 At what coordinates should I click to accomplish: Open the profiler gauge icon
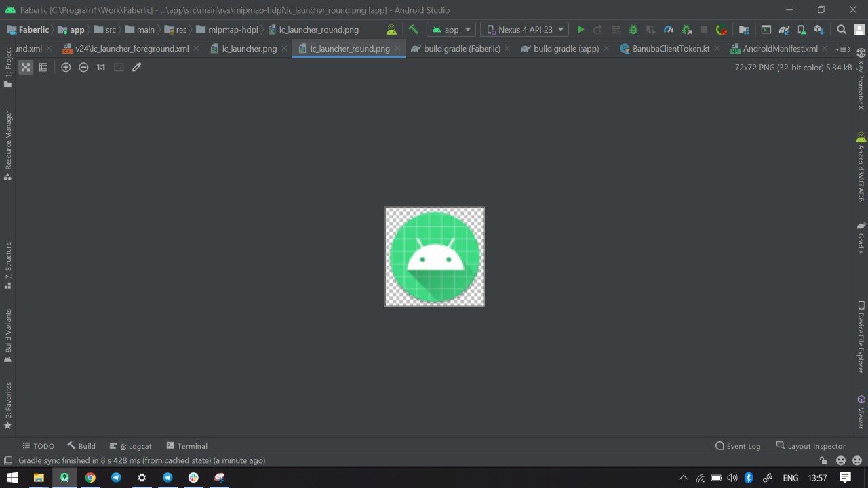pyautogui.click(x=669, y=29)
